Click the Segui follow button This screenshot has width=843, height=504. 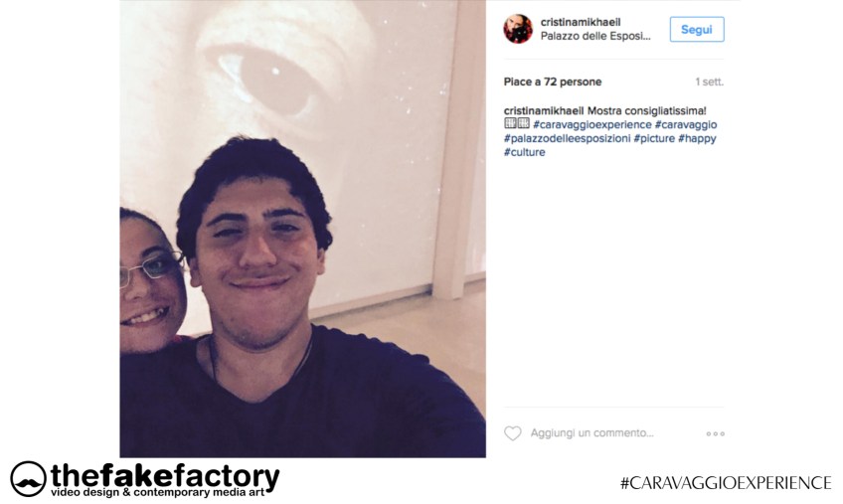pos(697,30)
